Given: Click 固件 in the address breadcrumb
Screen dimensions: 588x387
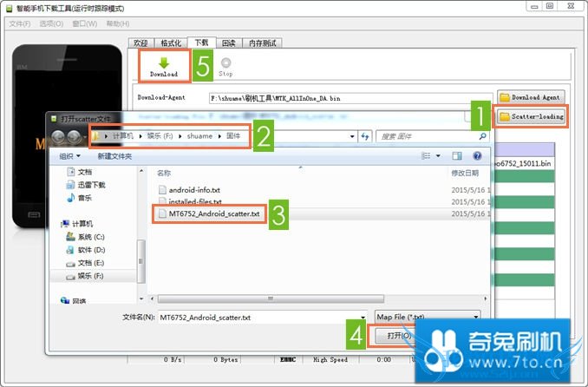Looking at the screenshot, I should point(233,136).
